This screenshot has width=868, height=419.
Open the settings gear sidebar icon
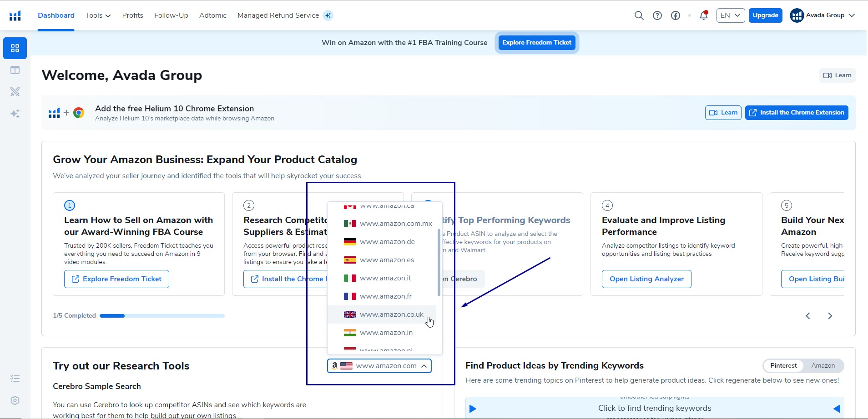tap(15, 400)
